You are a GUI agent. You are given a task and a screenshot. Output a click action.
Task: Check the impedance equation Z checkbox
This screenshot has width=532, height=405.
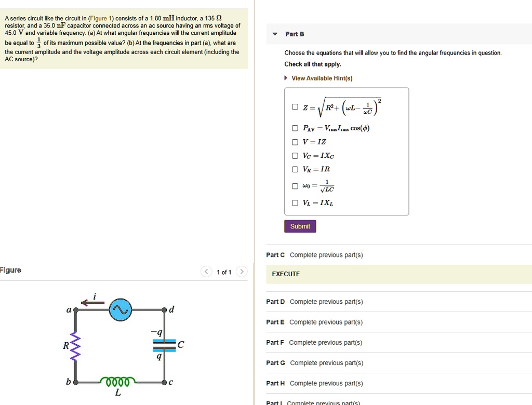coord(295,107)
